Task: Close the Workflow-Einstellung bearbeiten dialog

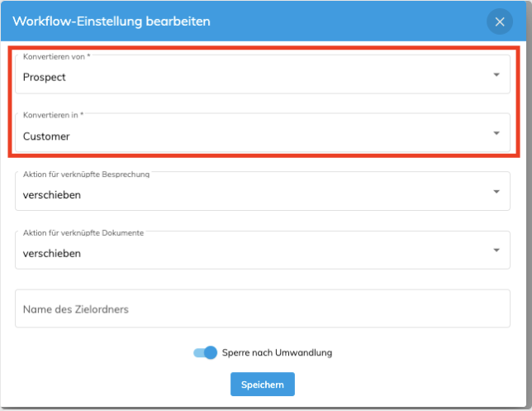Action: click(x=500, y=22)
